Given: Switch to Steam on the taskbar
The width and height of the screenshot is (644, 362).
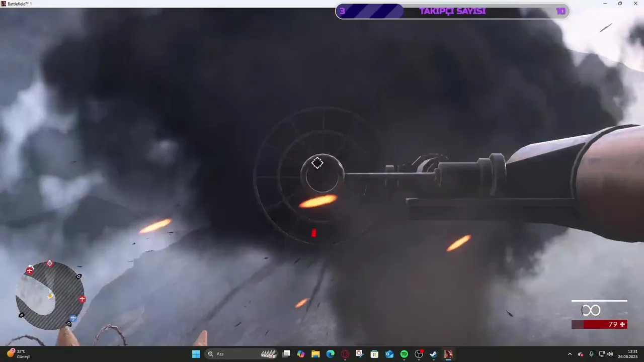Looking at the screenshot, I should [x=433, y=354].
